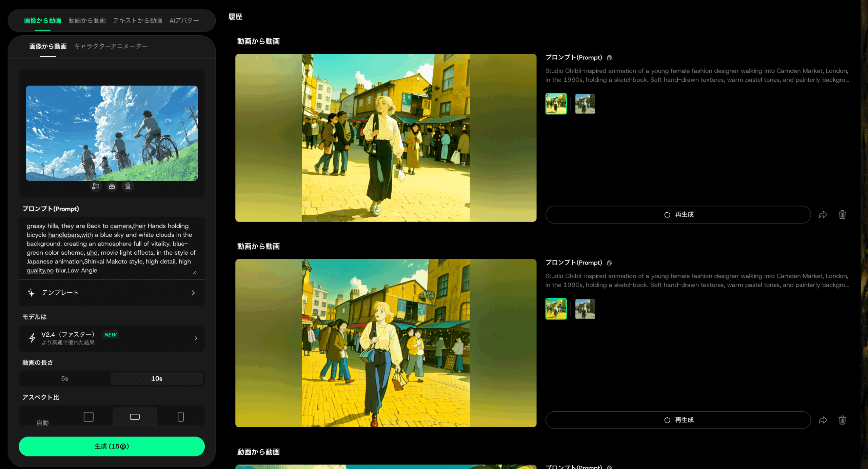
Task: Choose the square aspect ratio option
Action: tap(88, 417)
